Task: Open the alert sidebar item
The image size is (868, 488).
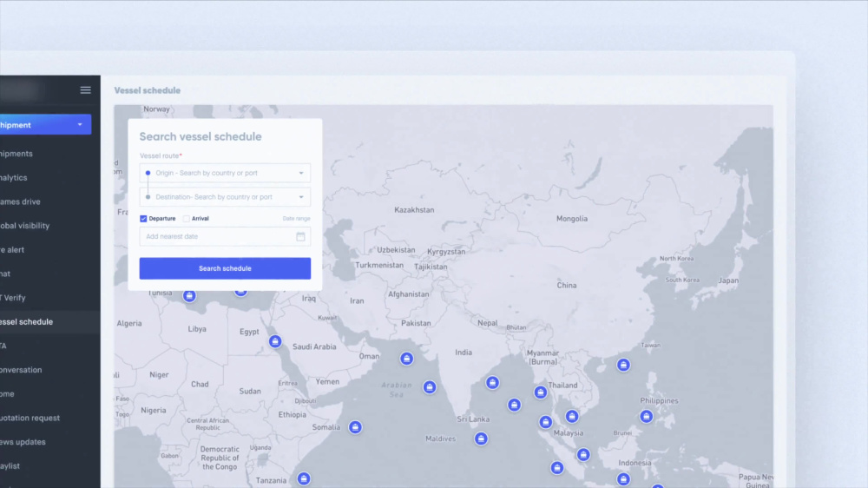Action: 12,250
